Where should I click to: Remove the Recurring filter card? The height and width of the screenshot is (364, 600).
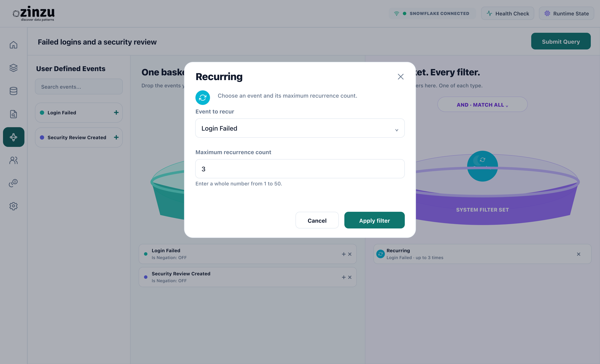[579, 254]
